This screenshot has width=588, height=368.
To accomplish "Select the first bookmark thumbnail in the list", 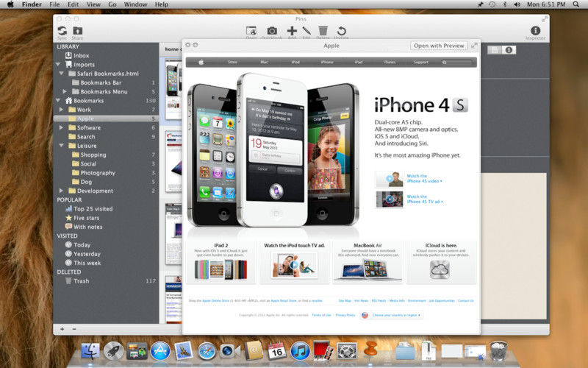I will (x=173, y=89).
